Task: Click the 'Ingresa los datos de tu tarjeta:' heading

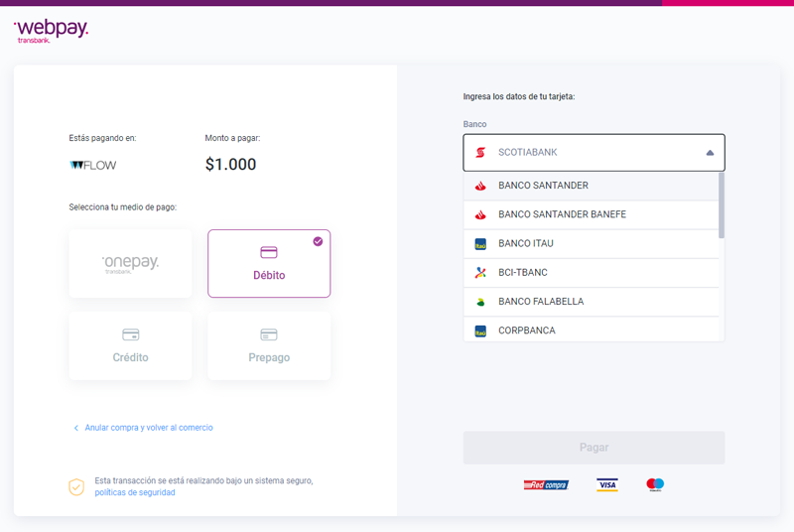Action: [519, 96]
